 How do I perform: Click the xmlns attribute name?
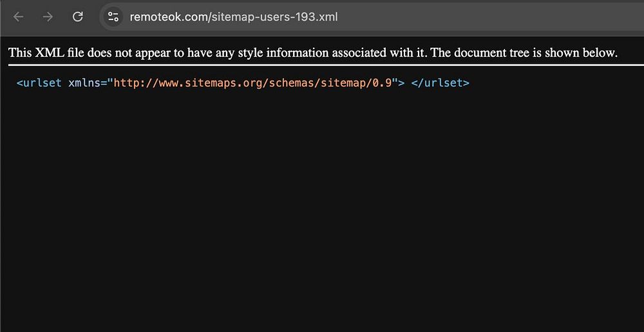point(84,83)
